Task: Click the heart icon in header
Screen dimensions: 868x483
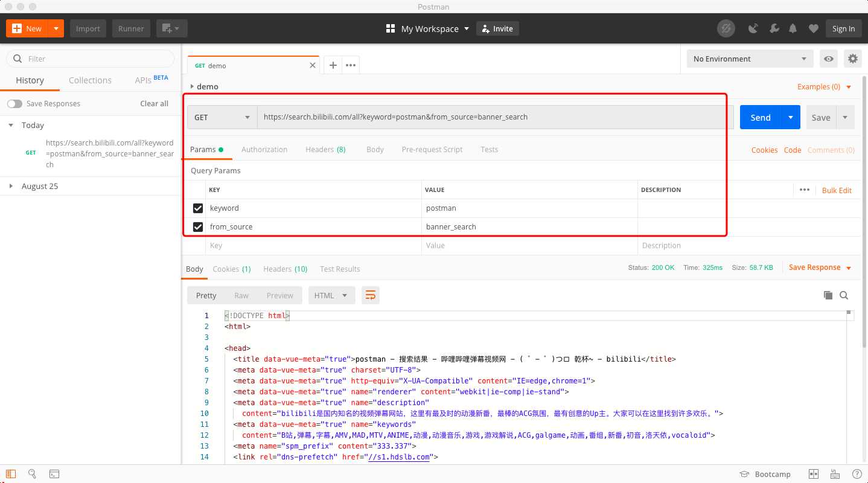Action: [814, 28]
